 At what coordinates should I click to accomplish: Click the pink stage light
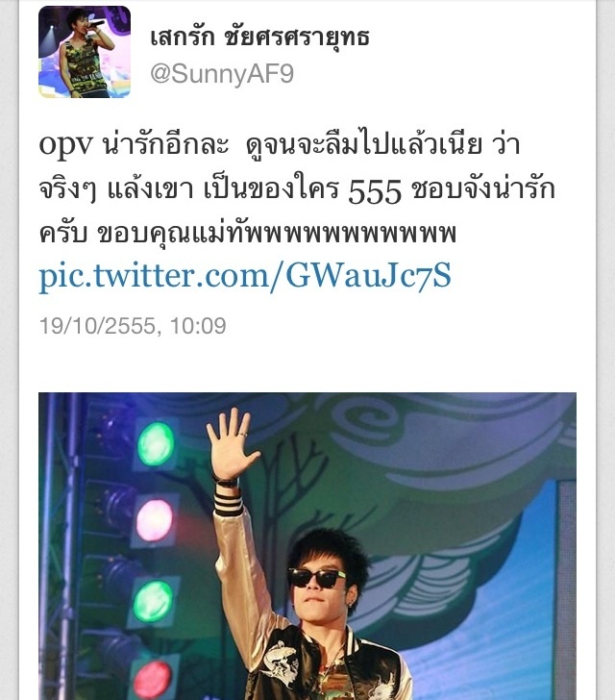pos(154,520)
